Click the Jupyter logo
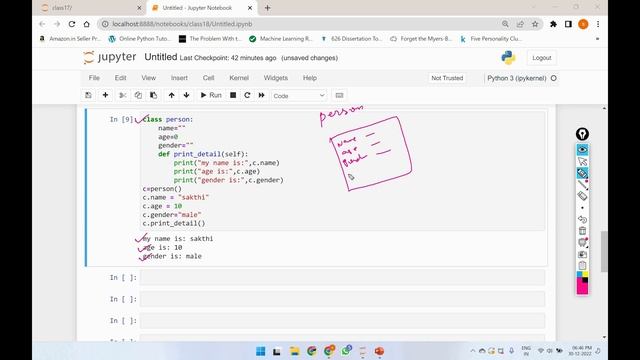The height and width of the screenshot is (360, 640). point(109,58)
